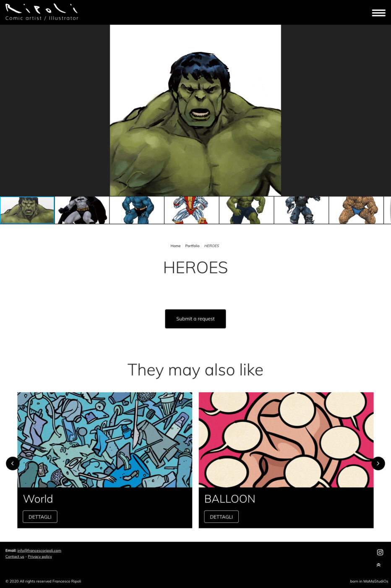Select the full-body Hulk thumbnail

click(x=247, y=210)
